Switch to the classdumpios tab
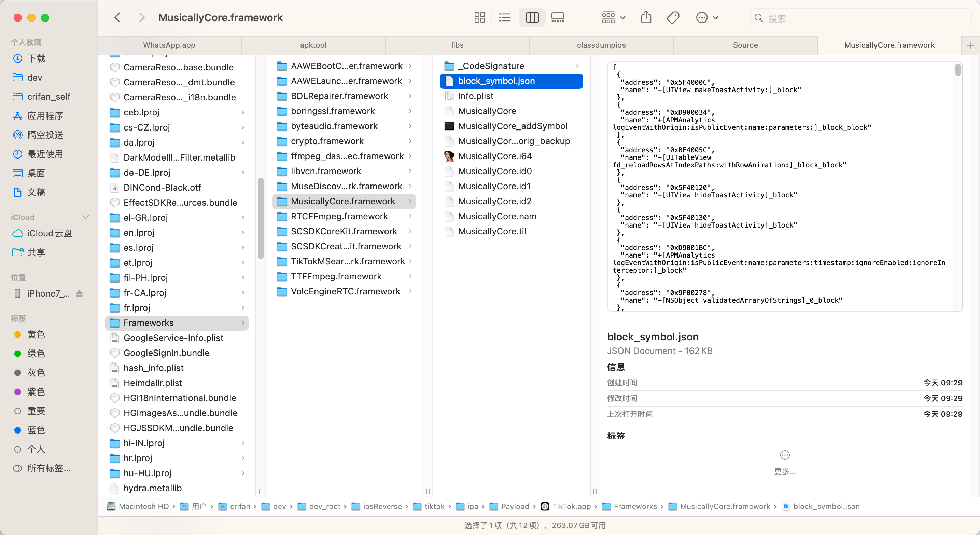This screenshot has height=535, width=980. click(601, 45)
